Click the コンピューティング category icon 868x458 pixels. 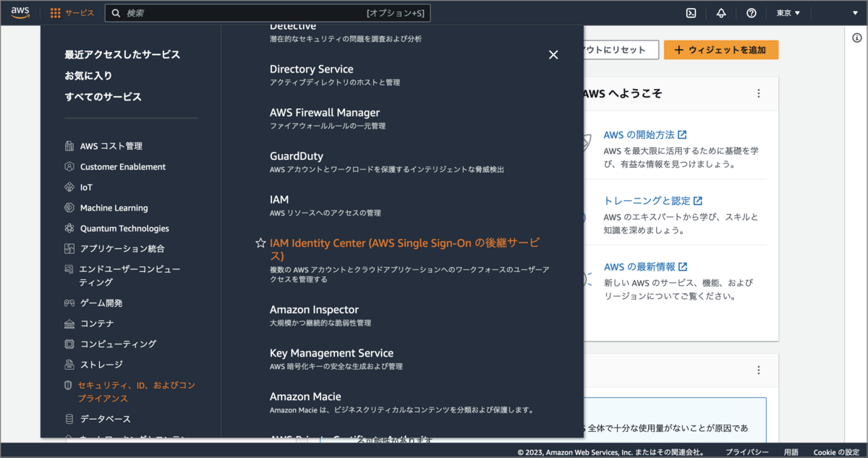[69, 344]
